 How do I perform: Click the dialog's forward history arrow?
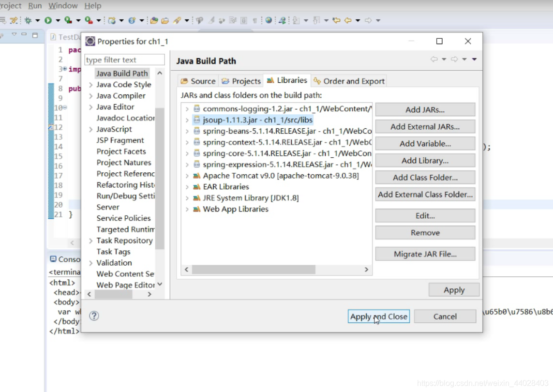click(x=454, y=59)
